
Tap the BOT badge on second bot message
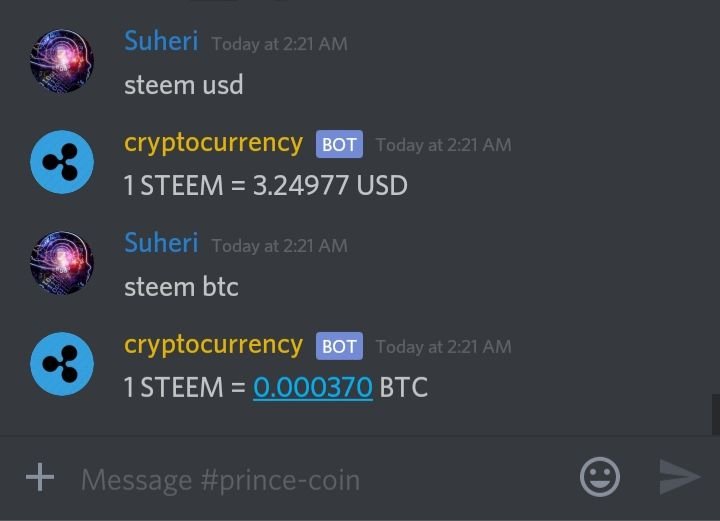coord(339,346)
